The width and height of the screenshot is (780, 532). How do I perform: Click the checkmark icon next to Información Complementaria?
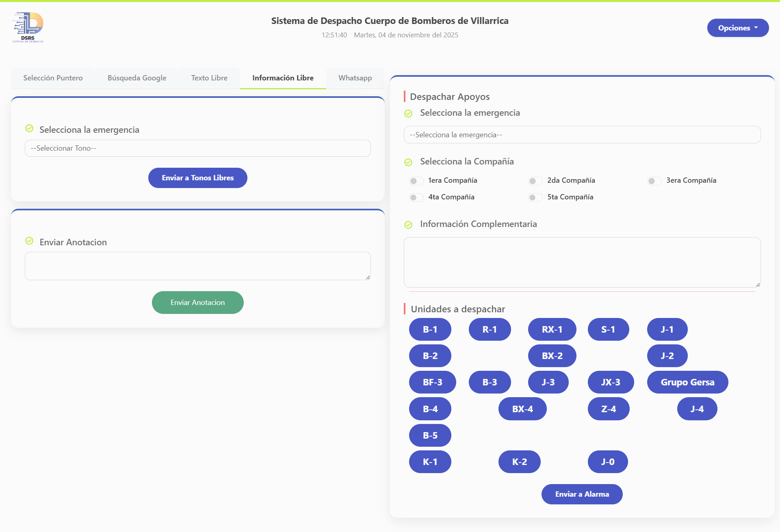point(408,225)
